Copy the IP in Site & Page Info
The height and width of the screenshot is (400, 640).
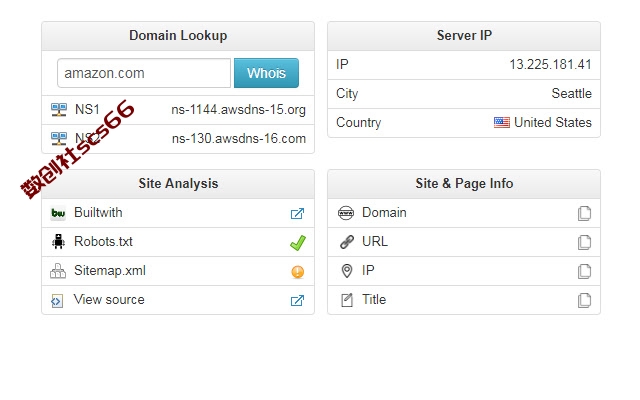coord(584,271)
